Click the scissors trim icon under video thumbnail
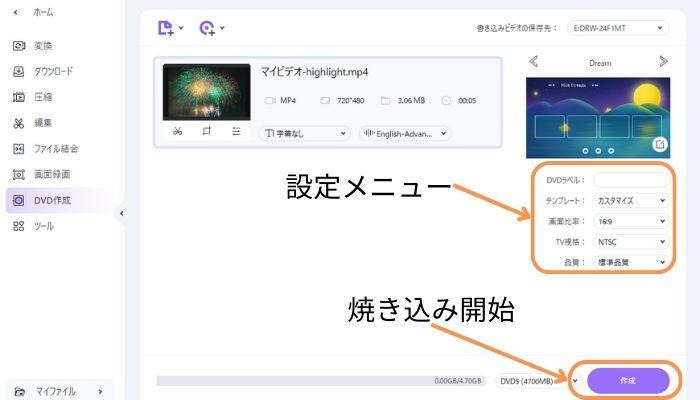 (x=177, y=132)
